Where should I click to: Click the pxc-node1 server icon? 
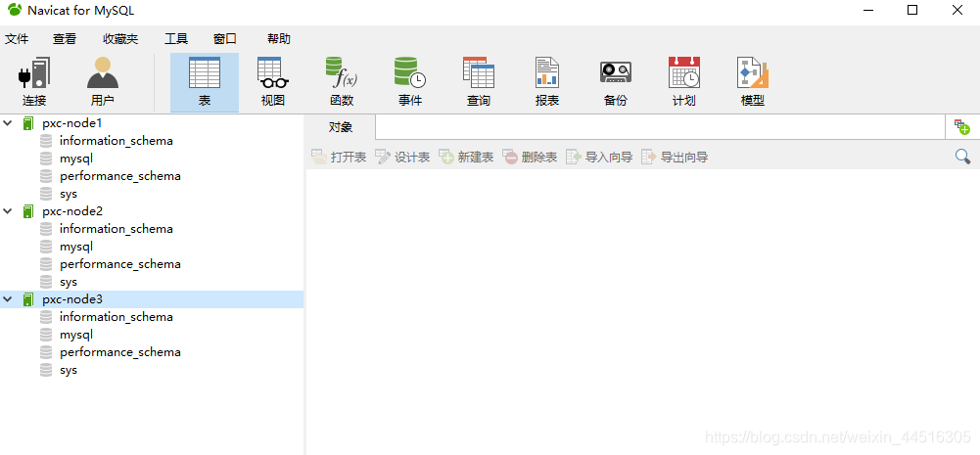(27, 123)
